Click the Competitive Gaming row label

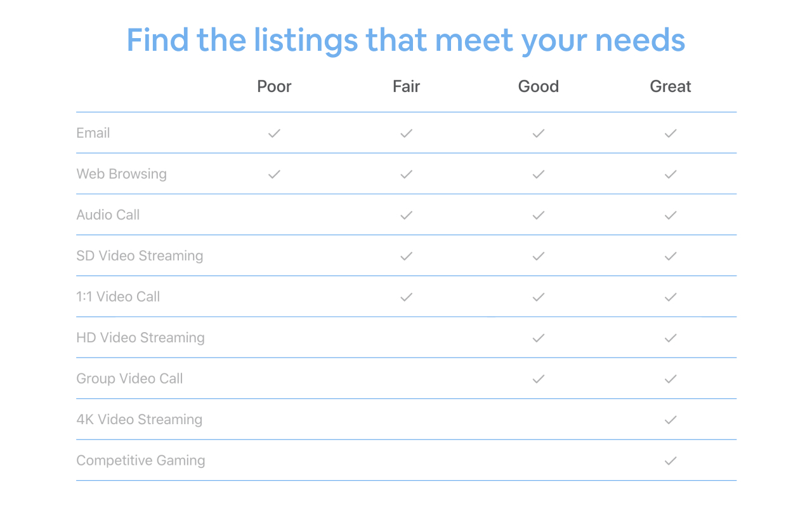coord(141,460)
